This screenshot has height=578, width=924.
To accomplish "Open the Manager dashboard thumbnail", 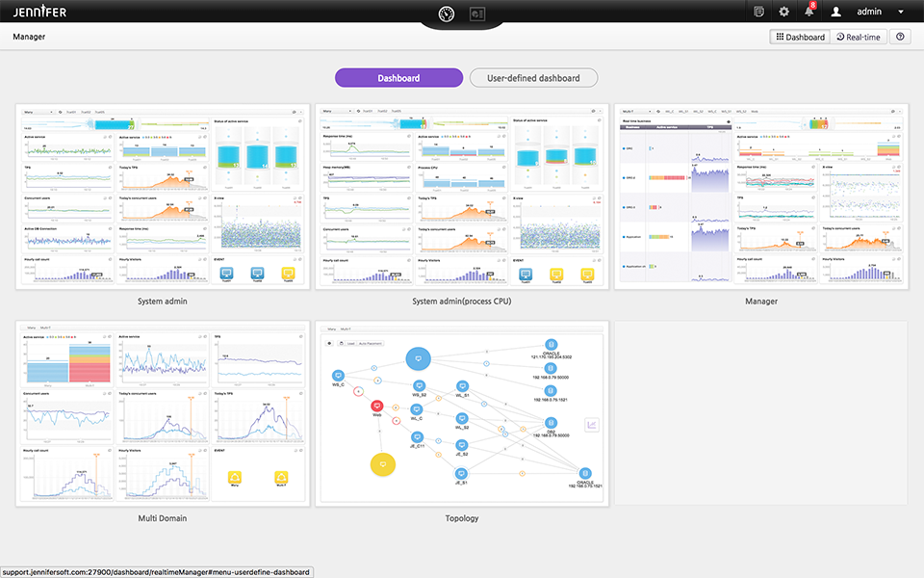I will pyautogui.click(x=760, y=197).
